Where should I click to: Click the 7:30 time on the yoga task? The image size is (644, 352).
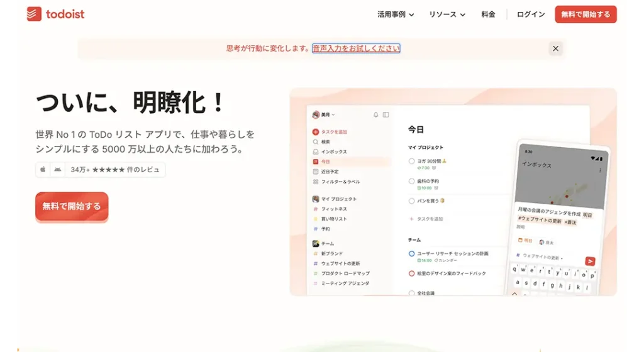(423, 168)
